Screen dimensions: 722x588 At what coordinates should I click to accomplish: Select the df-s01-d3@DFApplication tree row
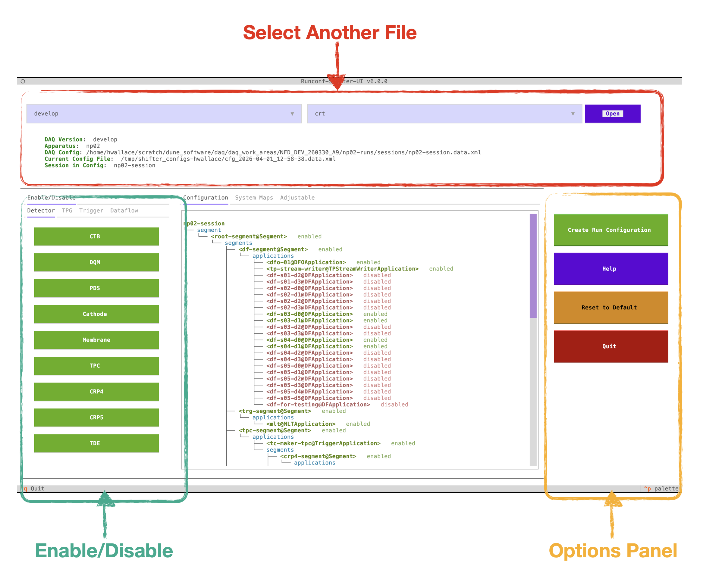click(x=328, y=282)
